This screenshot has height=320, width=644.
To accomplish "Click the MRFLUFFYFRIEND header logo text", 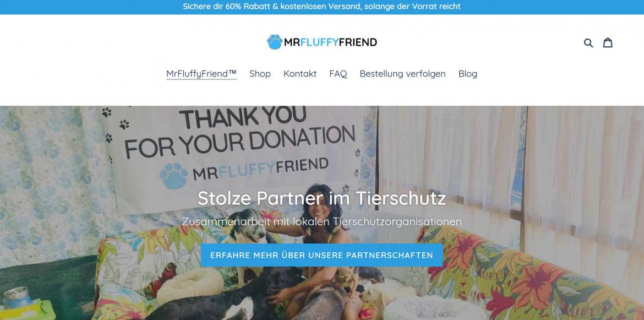I will coord(330,42).
